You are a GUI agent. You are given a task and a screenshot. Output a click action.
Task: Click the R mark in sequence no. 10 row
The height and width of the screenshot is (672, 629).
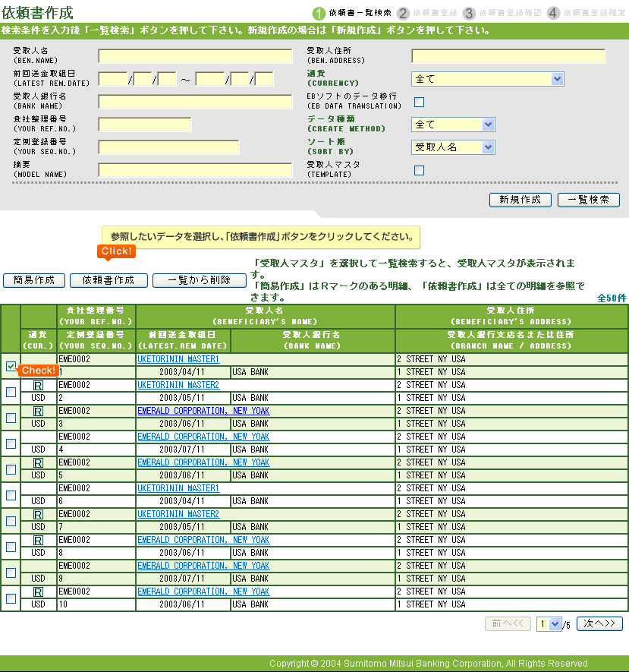(38, 592)
